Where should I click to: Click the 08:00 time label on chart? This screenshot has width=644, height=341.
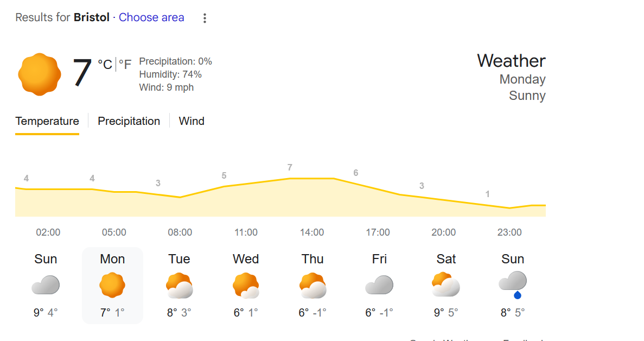(x=180, y=232)
